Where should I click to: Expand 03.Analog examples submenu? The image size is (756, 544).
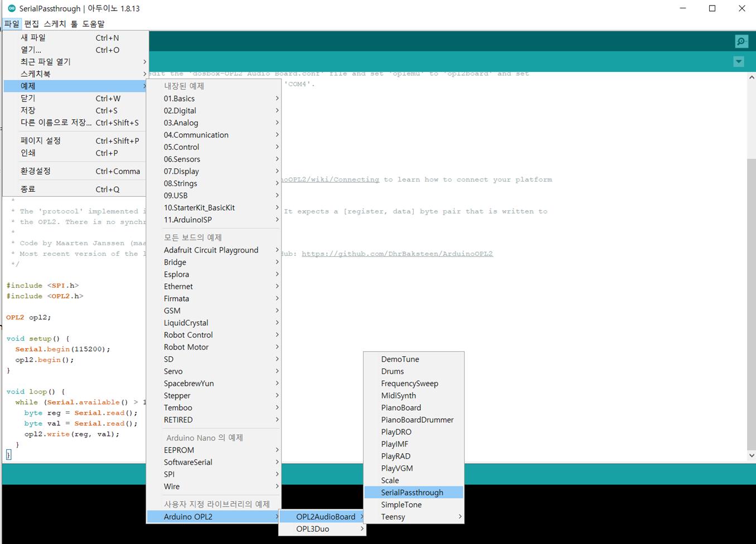click(x=214, y=123)
